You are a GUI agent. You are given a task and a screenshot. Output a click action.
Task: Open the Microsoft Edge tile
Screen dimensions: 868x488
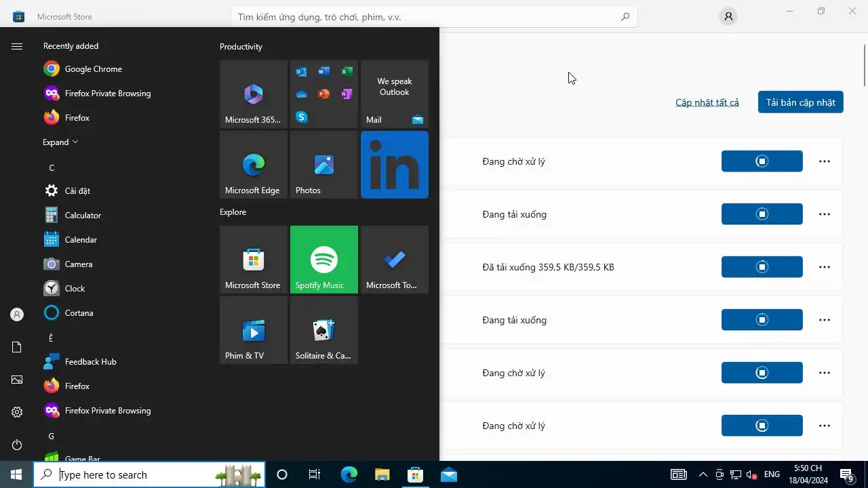pos(254,165)
